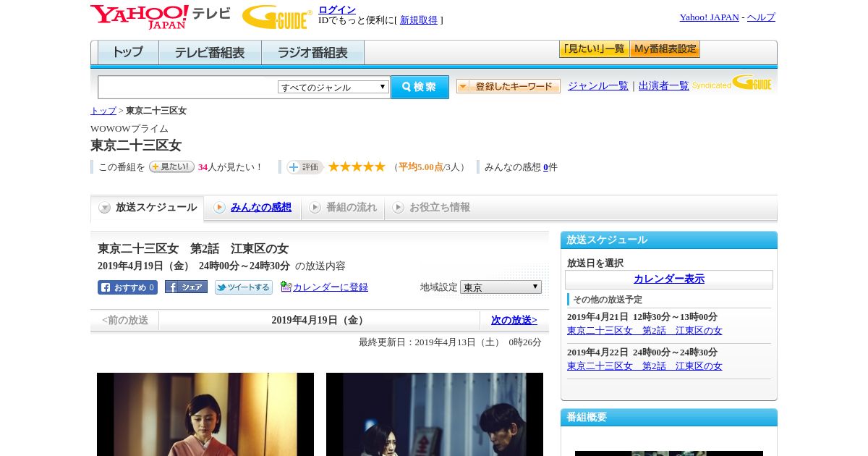Image resolution: width=868 pixels, height=456 pixels.
Task: Click 新規取得 registration link
Action: click(419, 20)
